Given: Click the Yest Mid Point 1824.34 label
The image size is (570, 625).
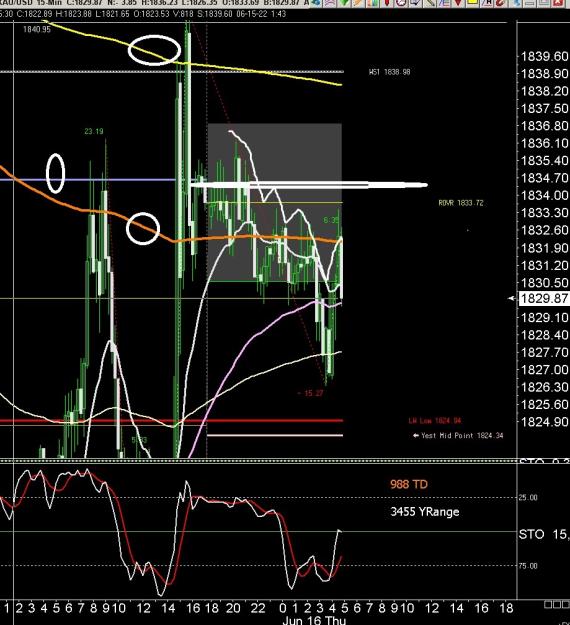Looking at the screenshot, I should 458,436.
